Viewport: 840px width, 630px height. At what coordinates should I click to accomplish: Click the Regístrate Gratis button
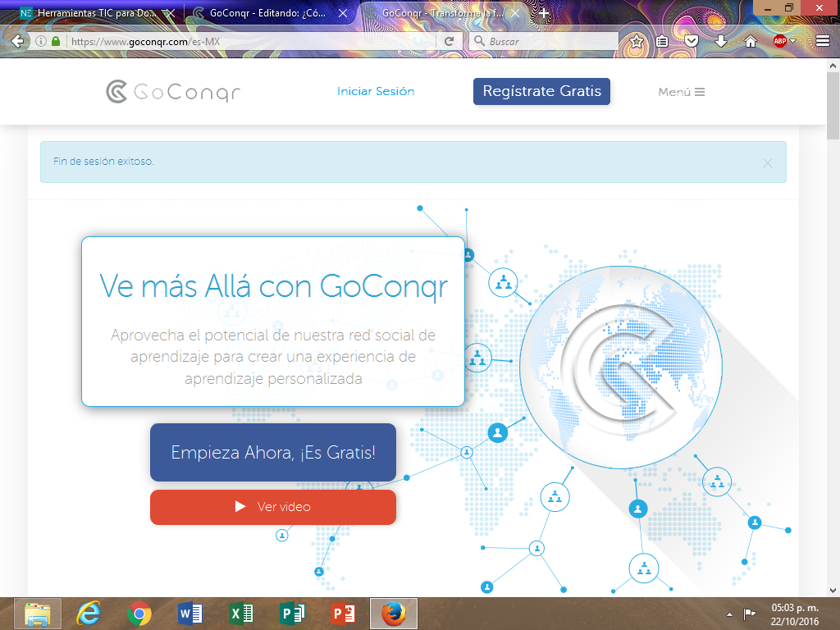pyautogui.click(x=541, y=91)
